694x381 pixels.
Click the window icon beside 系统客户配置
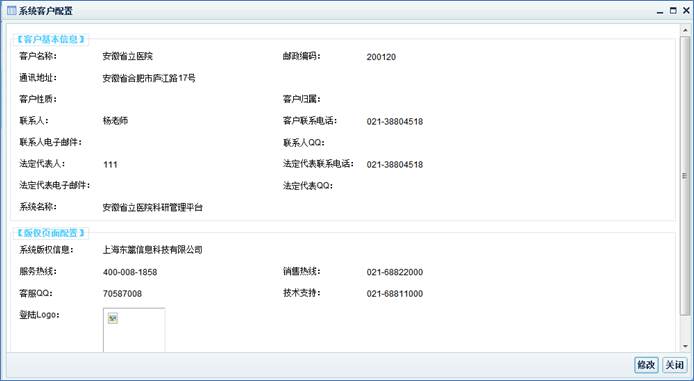pyautogui.click(x=12, y=11)
